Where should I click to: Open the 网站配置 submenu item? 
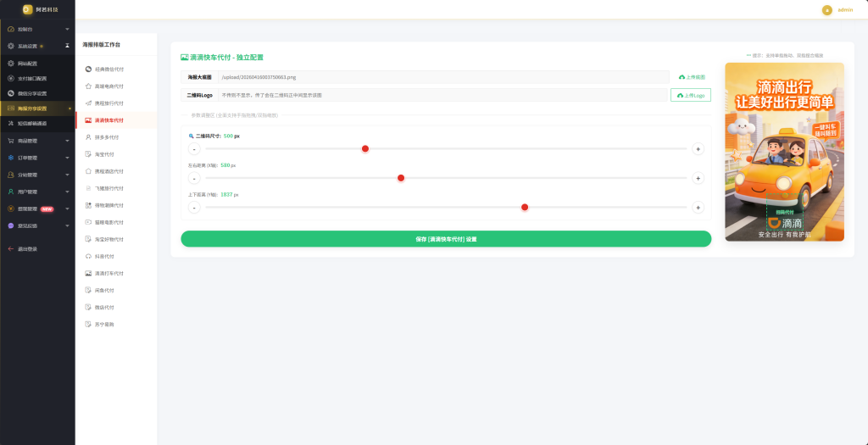37,64
